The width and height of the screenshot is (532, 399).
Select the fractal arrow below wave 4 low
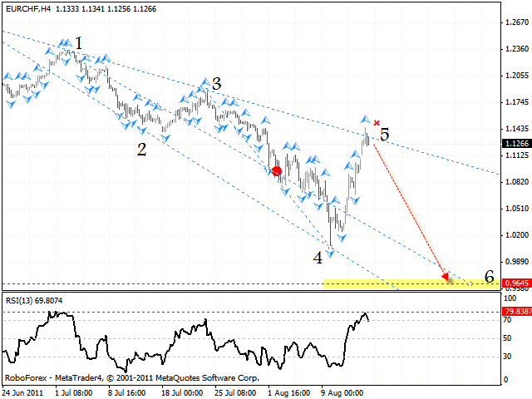[331, 252]
